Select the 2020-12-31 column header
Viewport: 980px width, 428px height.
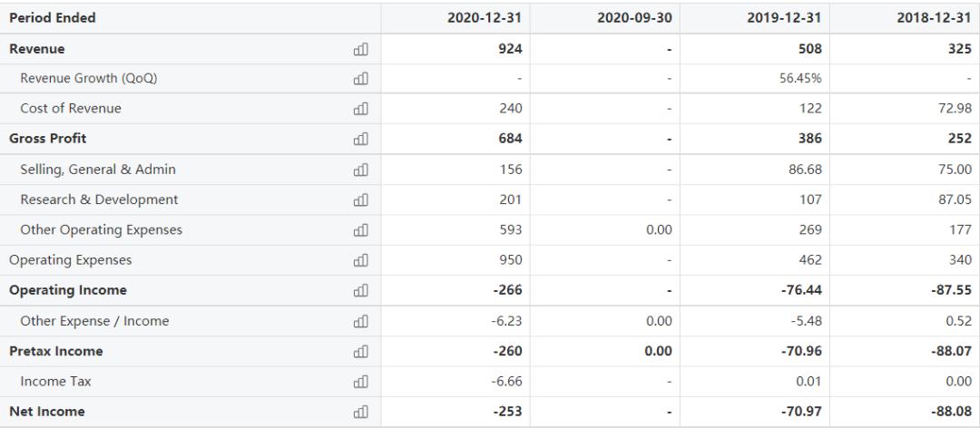(x=485, y=18)
